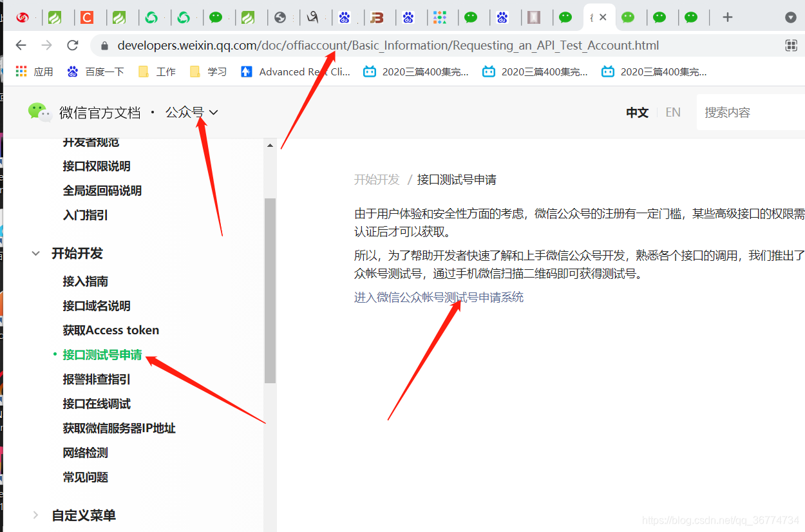Viewport: 805px width, 532px height.
Task: Open the 工作 bookmark folder
Action: (x=156, y=71)
